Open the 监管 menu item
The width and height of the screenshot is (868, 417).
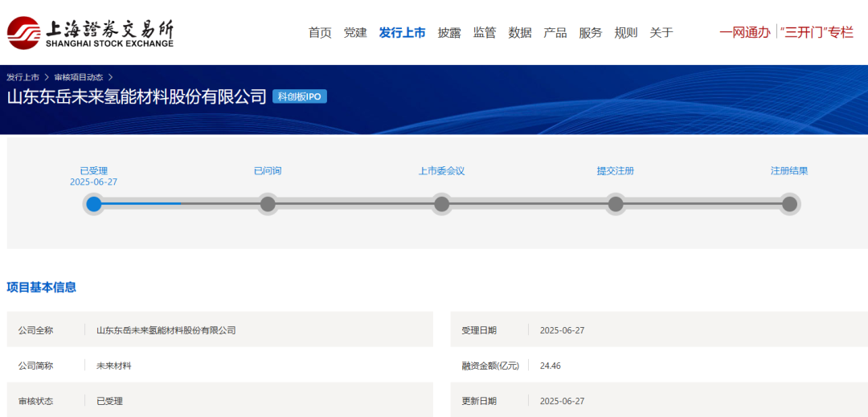(x=485, y=33)
